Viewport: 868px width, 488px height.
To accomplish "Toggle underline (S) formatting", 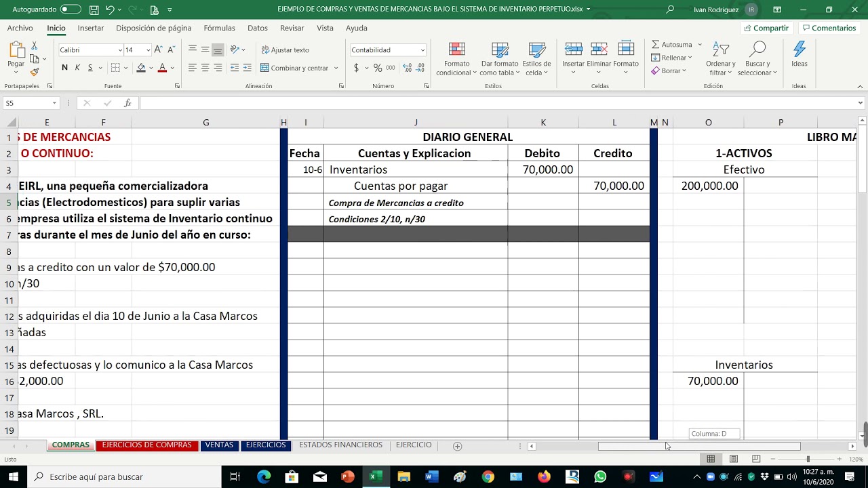I will point(90,68).
